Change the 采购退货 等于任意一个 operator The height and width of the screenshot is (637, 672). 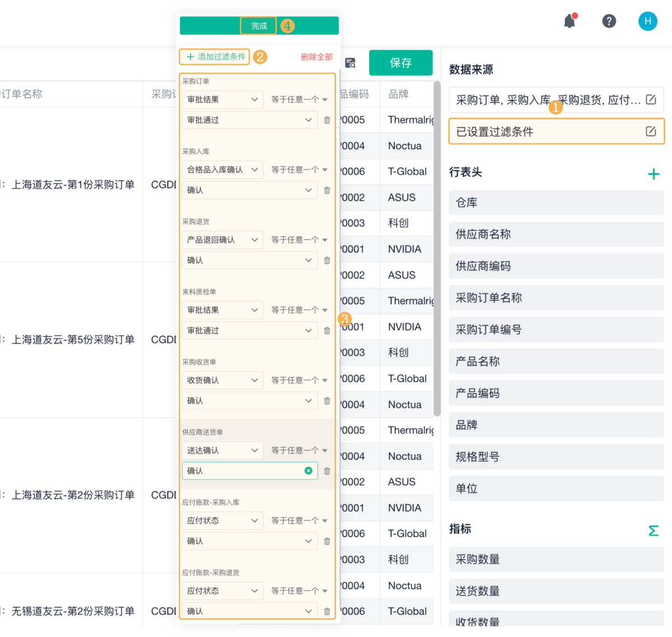[299, 240]
